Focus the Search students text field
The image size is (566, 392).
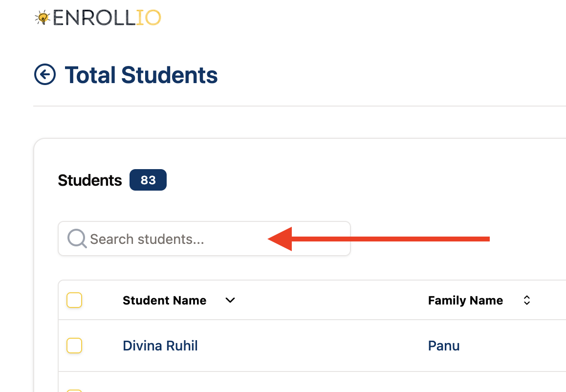pos(204,239)
